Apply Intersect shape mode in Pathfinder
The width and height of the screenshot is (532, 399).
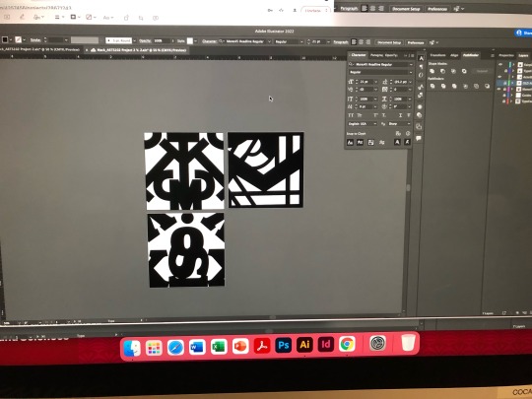[453, 71]
